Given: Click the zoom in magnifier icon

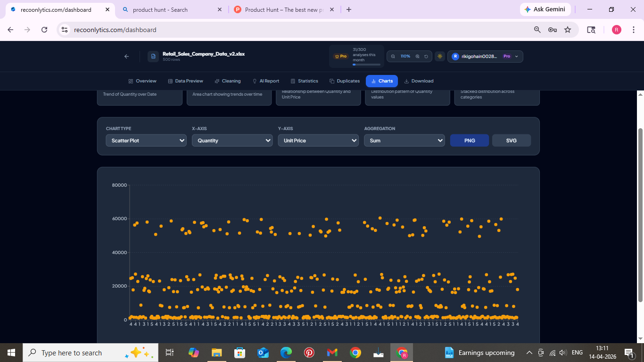Looking at the screenshot, I should click(x=417, y=57).
